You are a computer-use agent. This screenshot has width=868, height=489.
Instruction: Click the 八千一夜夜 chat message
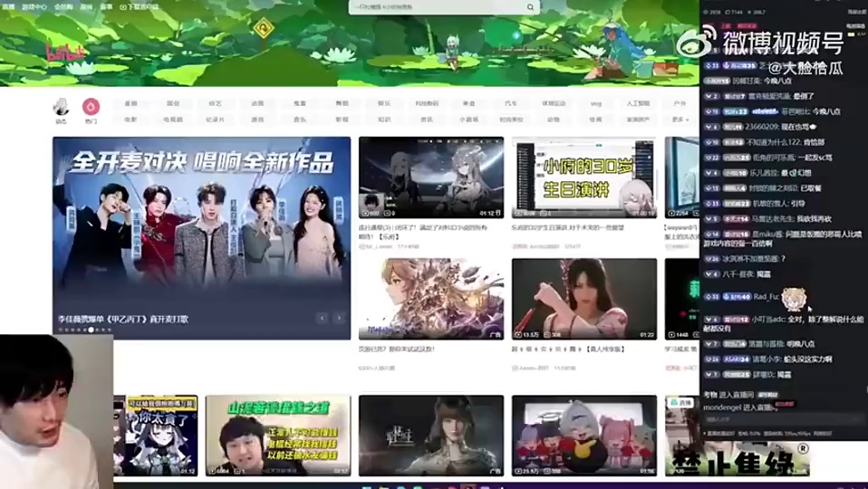tap(738, 273)
